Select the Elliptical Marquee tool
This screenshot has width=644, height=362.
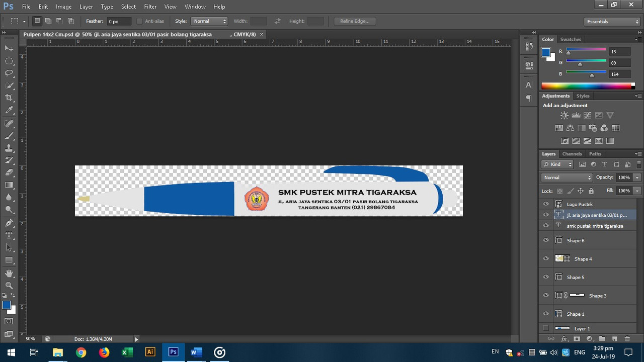pos(9,61)
